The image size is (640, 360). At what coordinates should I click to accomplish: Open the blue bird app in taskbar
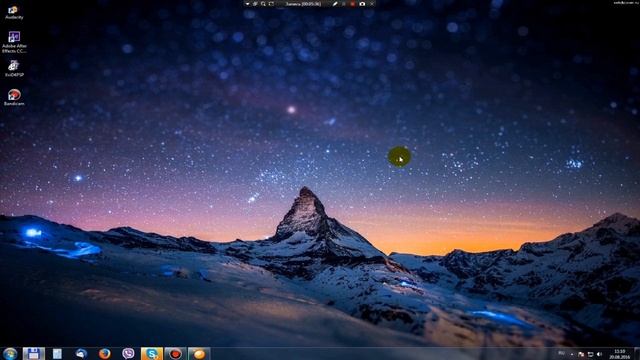(81, 353)
